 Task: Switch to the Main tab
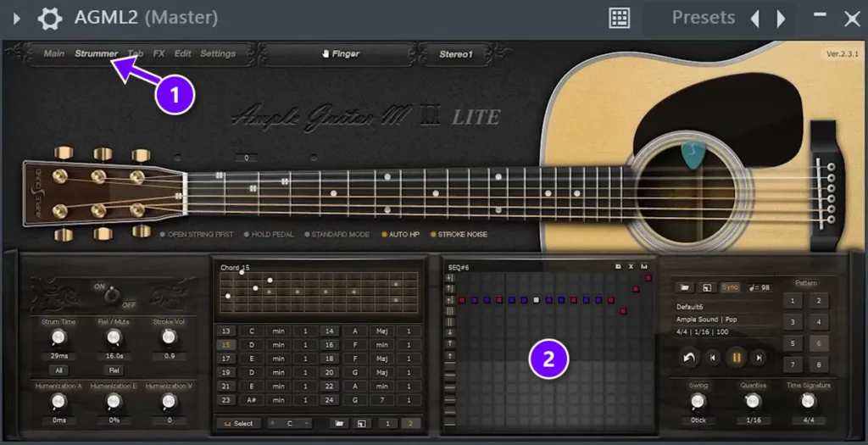tap(54, 53)
